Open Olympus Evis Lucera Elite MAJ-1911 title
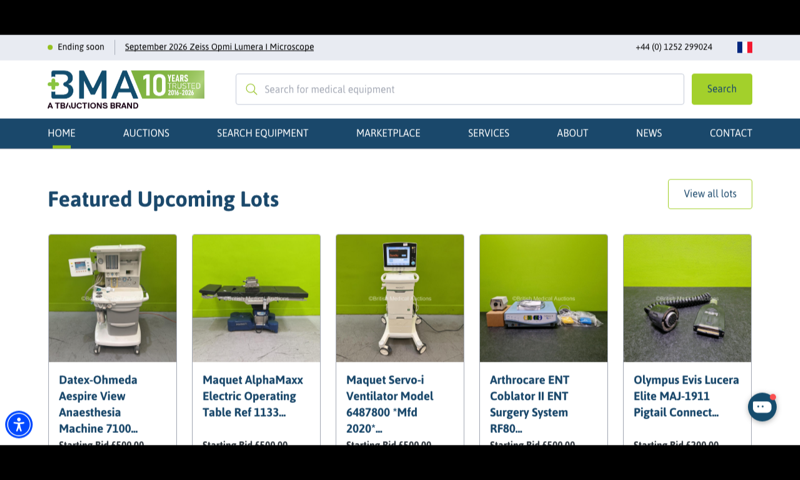800x480 pixels. point(686,396)
